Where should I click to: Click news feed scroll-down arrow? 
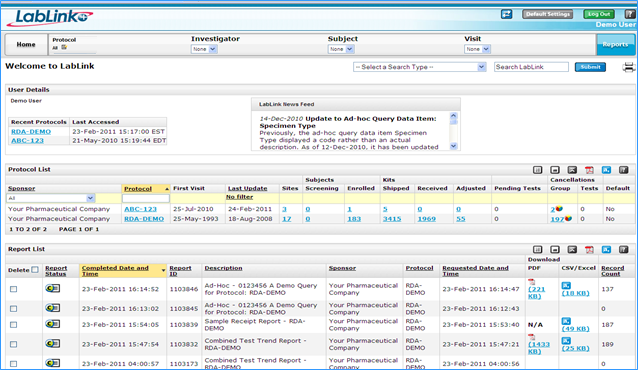point(454,146)
